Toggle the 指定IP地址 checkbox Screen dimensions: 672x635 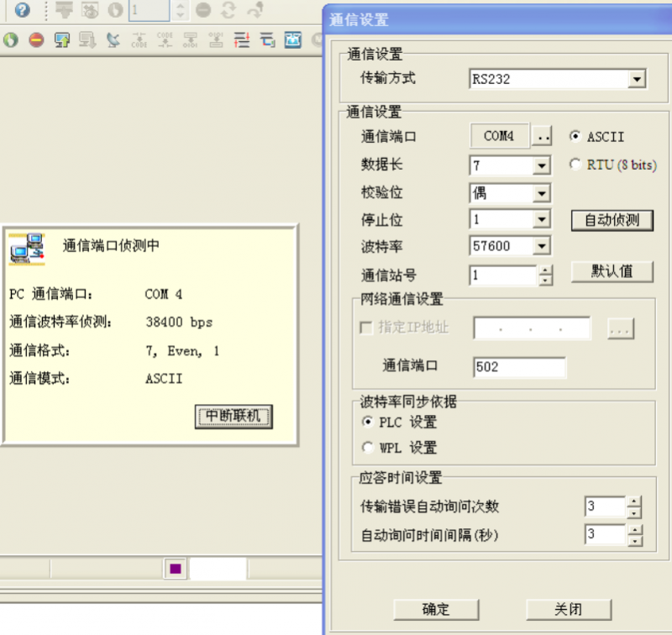366,328
